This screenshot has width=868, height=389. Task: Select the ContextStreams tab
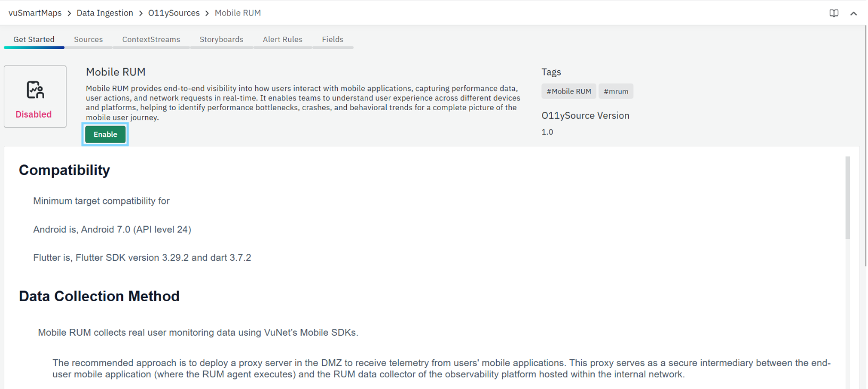151,39
